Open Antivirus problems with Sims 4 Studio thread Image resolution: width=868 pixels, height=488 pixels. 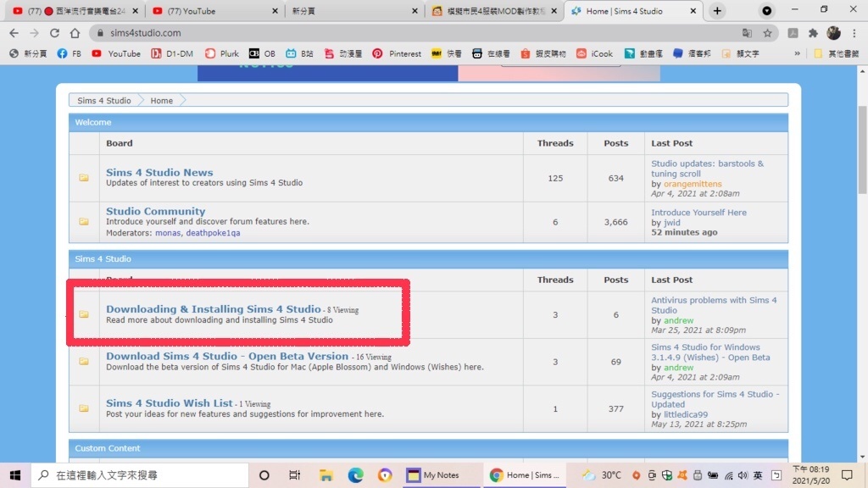click(x=714, y=305)
